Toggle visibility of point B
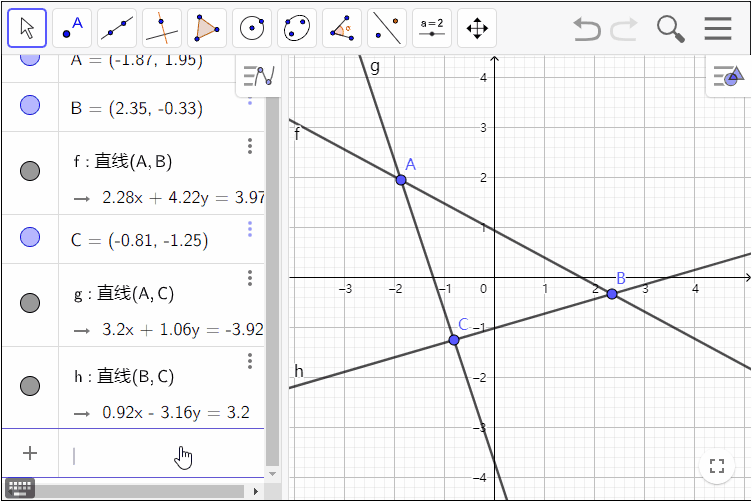 pos(30,105)
